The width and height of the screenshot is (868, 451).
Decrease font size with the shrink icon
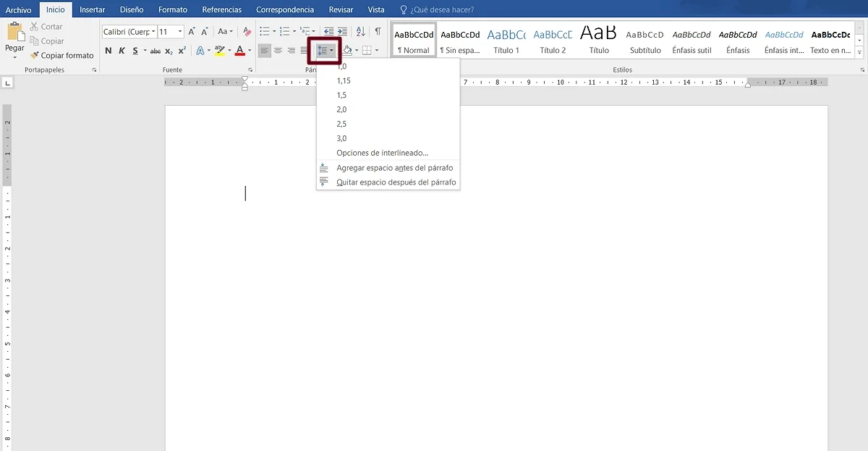[205, 32]
